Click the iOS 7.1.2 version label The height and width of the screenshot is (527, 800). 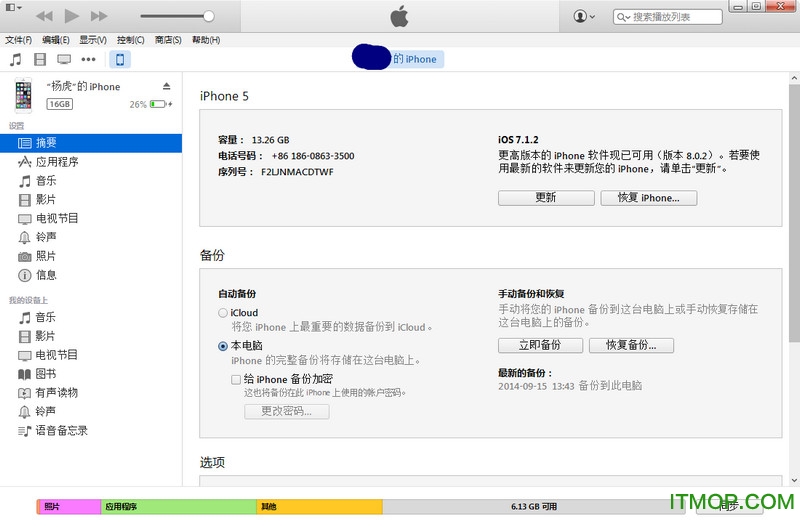pyautogui.click(x=518, y=140)
